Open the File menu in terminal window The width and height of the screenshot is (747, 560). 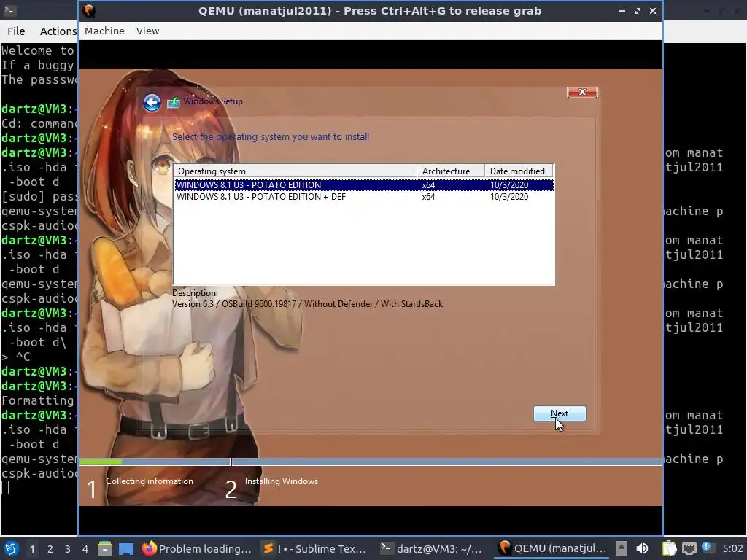(16, 31)
